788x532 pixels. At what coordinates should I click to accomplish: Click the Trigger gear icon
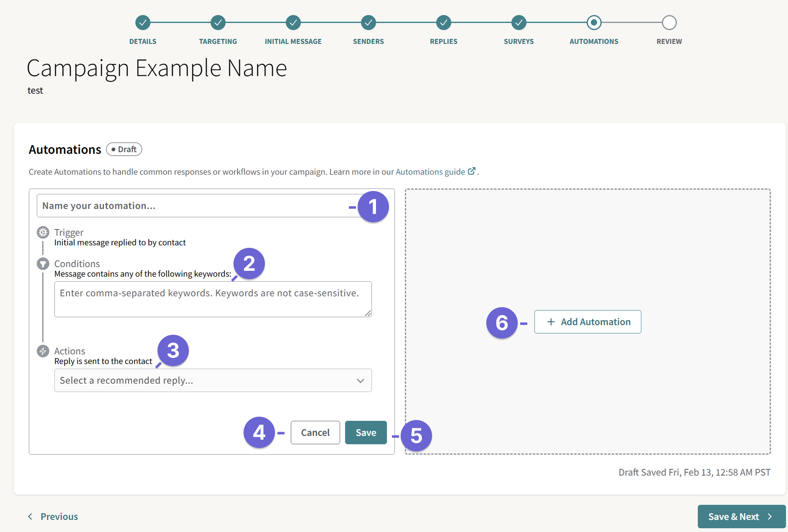coord(43,232)
